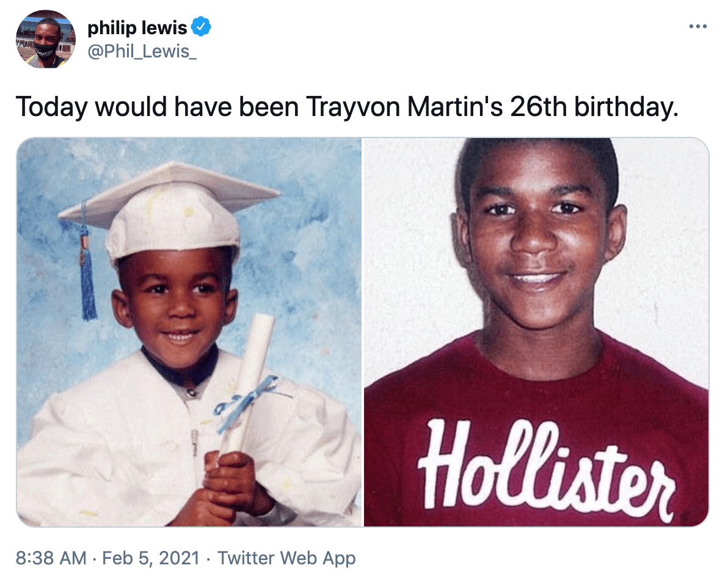728x579 pixels.
Task: Click the blue verified badge icon
Action: pos(200,27)
